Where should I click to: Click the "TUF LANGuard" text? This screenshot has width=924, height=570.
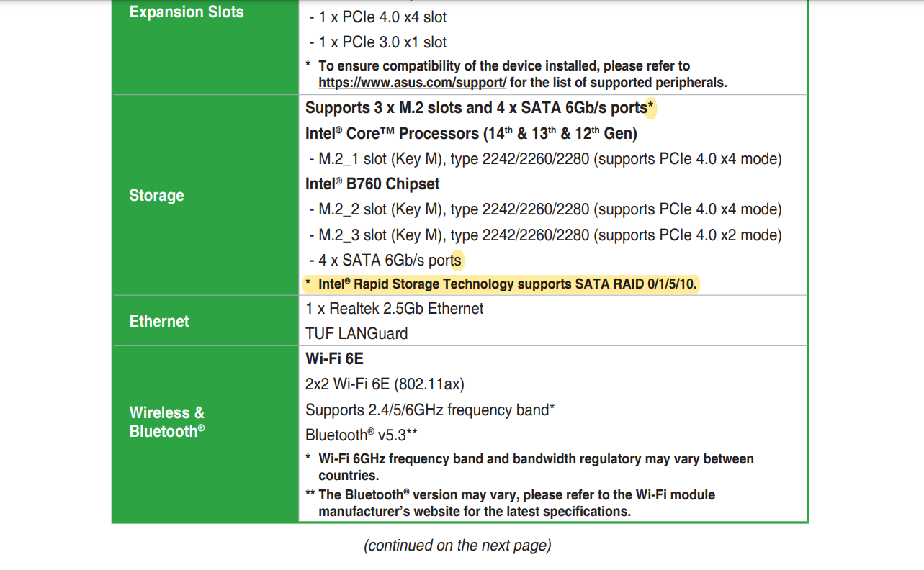(356, 334)
